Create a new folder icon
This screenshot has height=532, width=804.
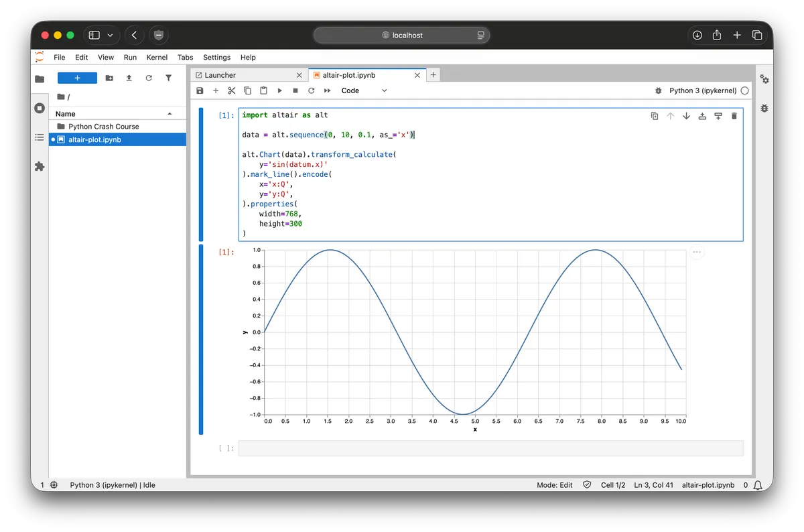pos(109,78)
